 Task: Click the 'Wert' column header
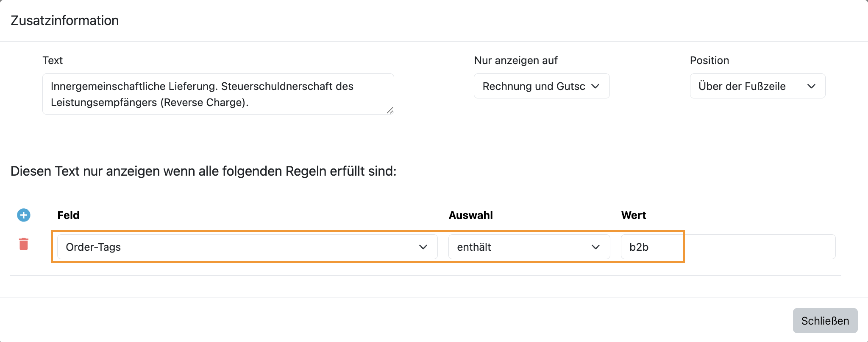pos(634,215)
